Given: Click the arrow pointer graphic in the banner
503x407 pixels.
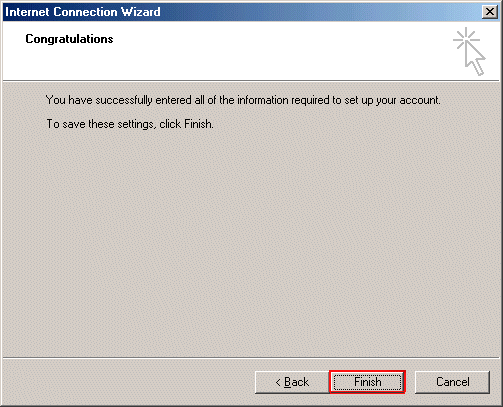Looking at the screenshot, I should coord(475,59).
